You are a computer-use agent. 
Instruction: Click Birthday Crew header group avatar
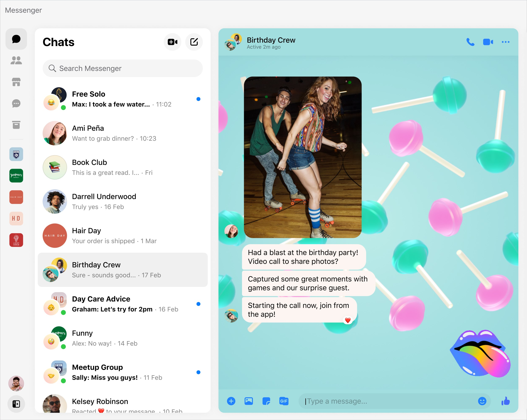[x=233, y=42]
